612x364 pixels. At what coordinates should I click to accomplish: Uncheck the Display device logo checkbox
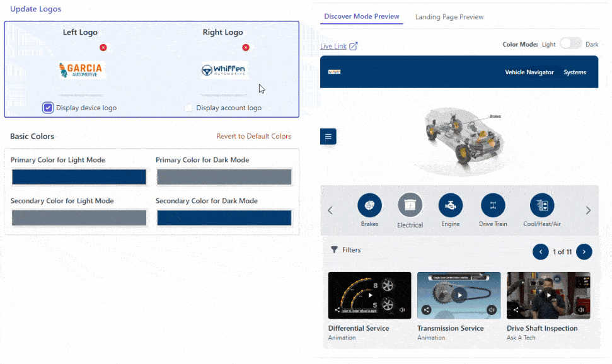pos(49,108)
